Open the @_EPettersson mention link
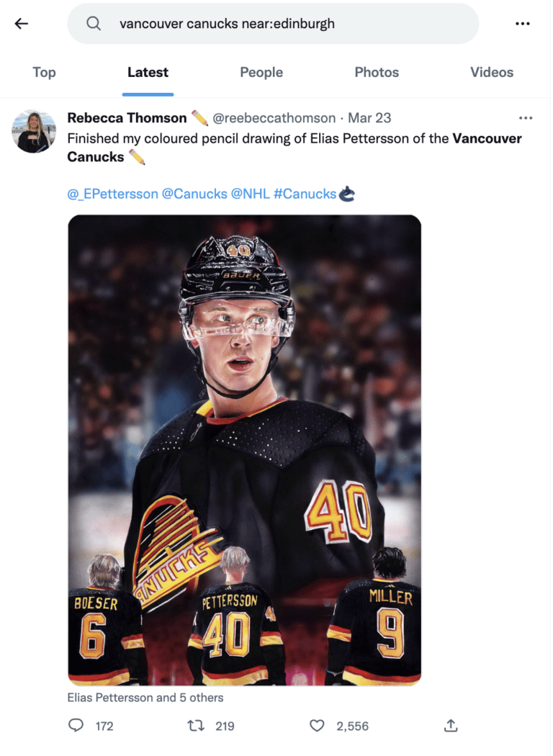The image size is (553, 756). tap(112, 194)
